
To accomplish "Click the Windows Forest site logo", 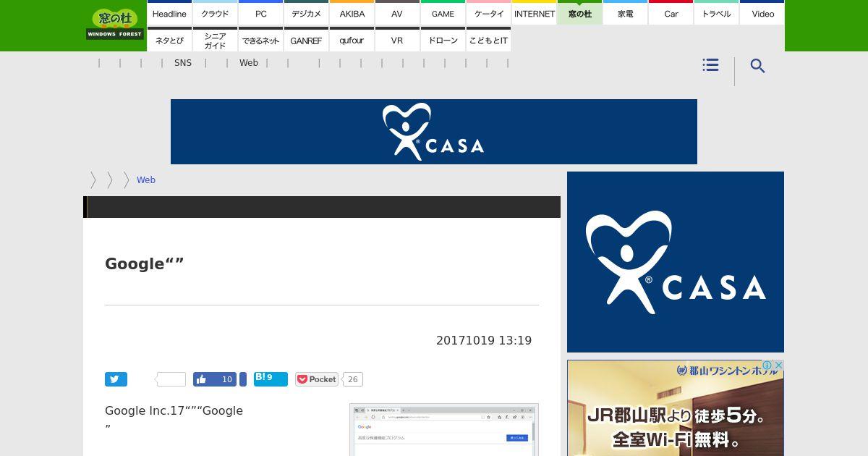I will click(x=115, y=25).
